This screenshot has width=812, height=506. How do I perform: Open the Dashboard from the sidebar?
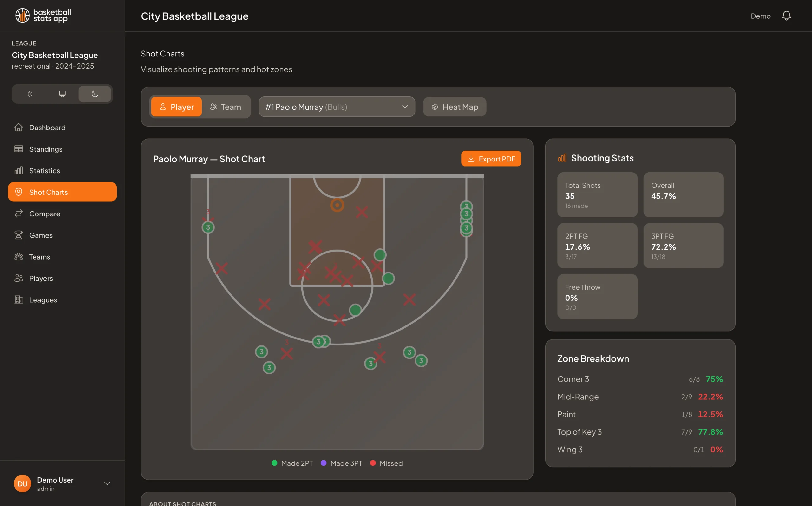pos(47,128)
